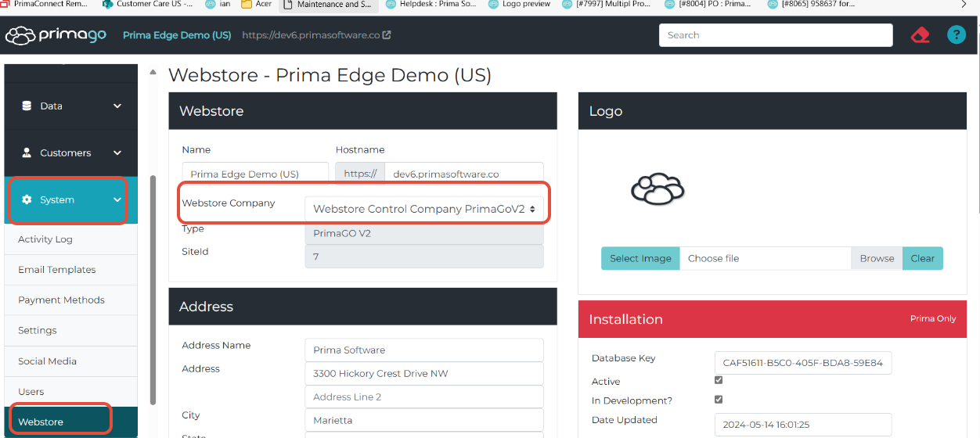Click the Select Image button
The height and width of the screenshot is (438, 980).
(640, 259)
